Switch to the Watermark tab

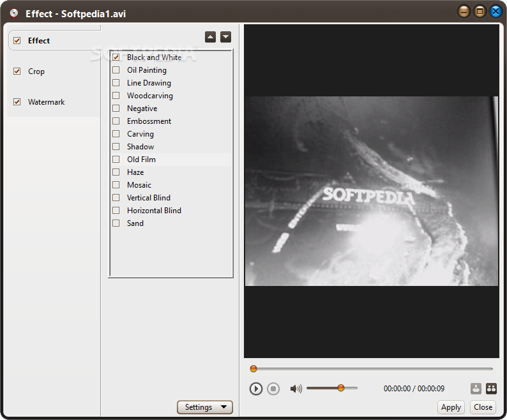(x=46, y=102)
